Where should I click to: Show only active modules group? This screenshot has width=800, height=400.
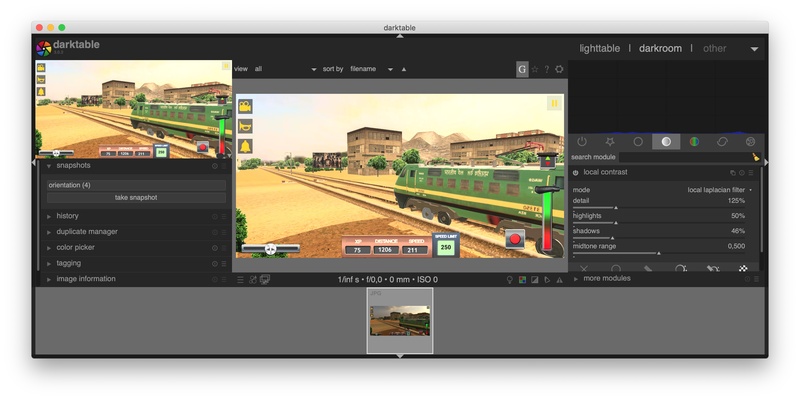click(x=582, y=142)
